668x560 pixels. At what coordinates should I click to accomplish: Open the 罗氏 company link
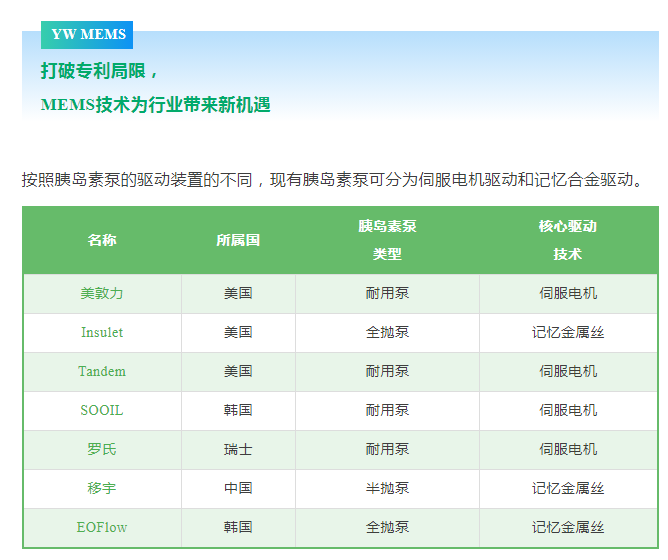click(102, 449)
